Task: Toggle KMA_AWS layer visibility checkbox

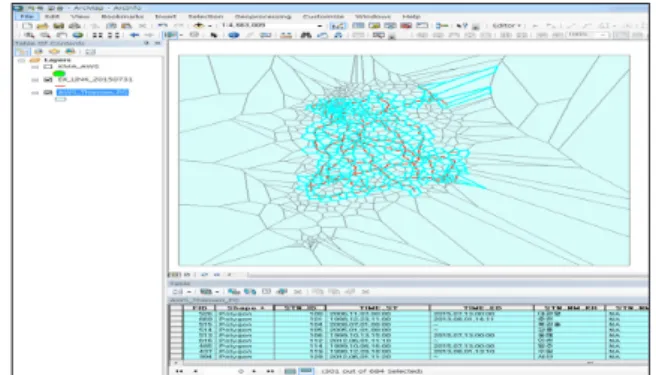Action: point(48,67)
